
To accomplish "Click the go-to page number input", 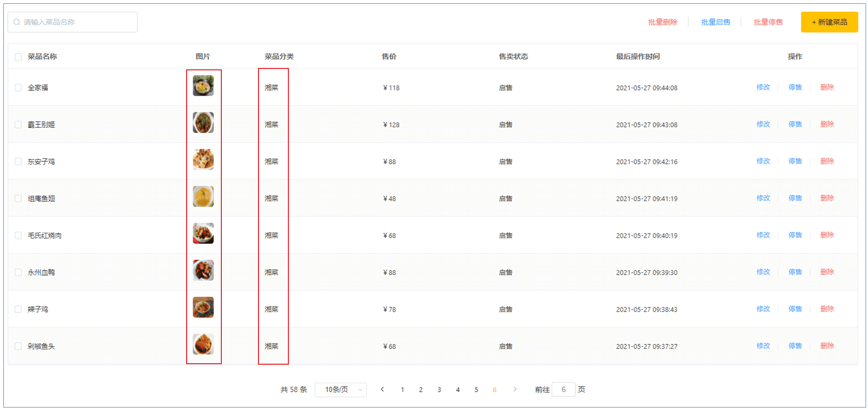I will pyautogui.click(x=563, y=389).
